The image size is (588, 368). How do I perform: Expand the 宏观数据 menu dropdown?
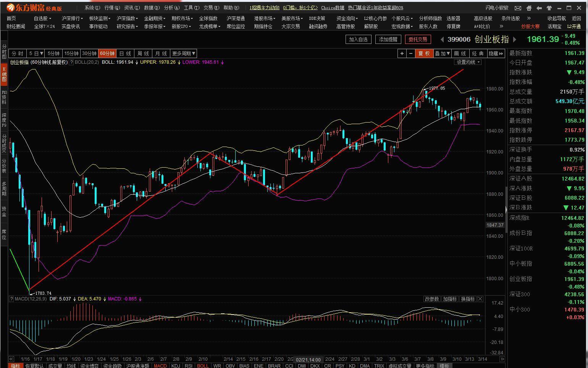[402, 26]
